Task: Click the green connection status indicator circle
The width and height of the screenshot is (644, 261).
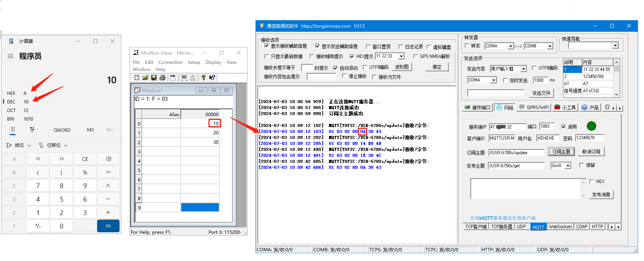Action: tap(591, 126)
